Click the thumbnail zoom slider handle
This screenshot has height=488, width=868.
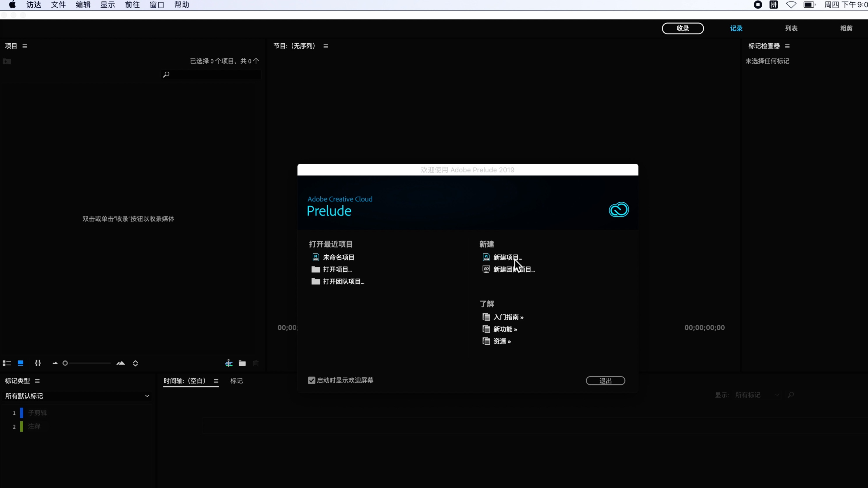click(65, 363)
